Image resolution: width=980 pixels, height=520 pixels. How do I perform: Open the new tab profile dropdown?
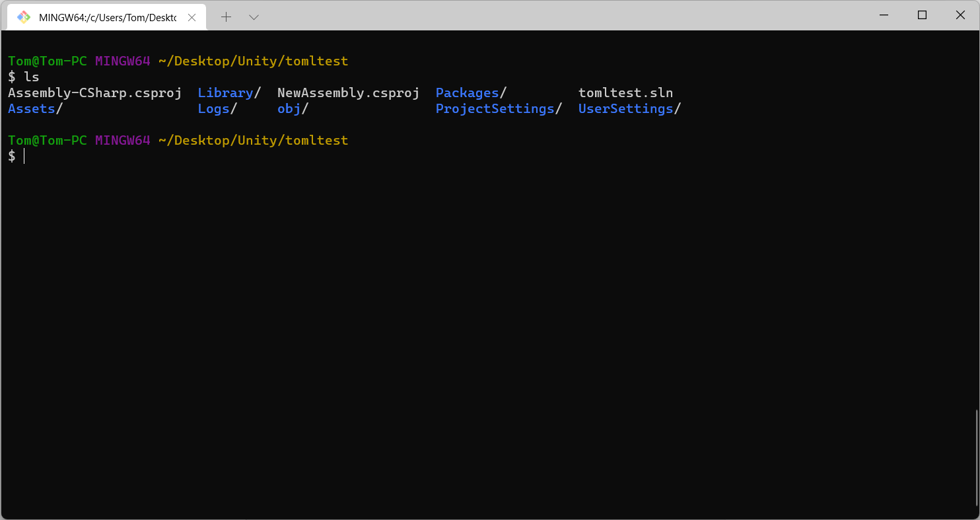click(254, 17)
